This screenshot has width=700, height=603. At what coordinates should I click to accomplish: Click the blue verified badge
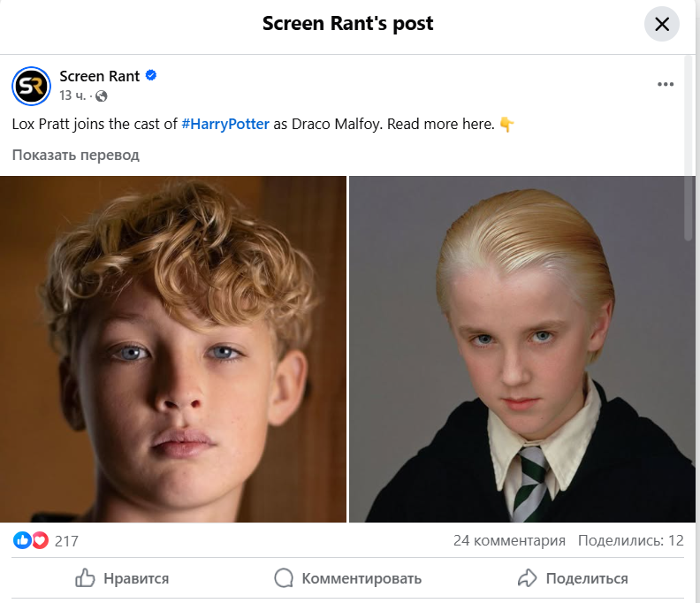coord(151,76)
